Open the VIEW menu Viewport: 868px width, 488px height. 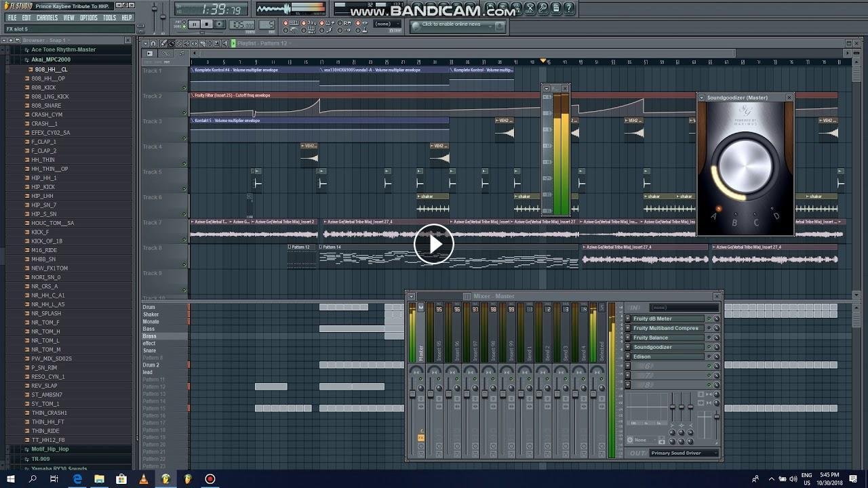(x=69, y=18)
